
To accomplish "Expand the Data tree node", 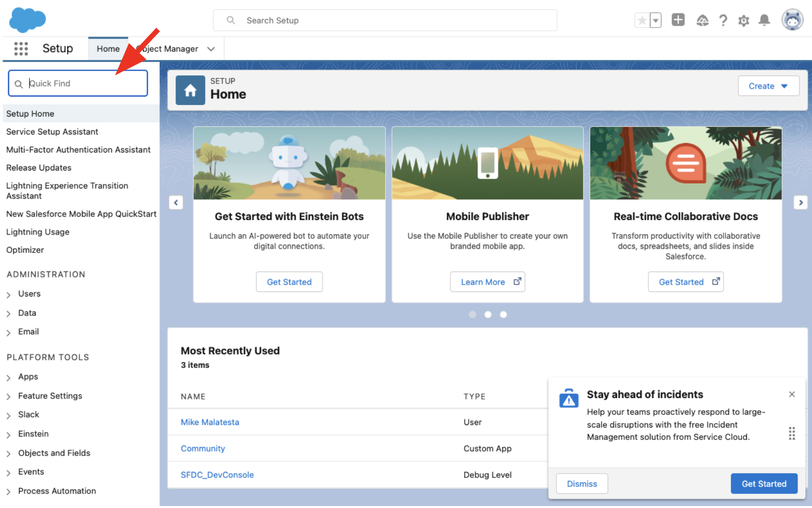I will coord(8,313).
